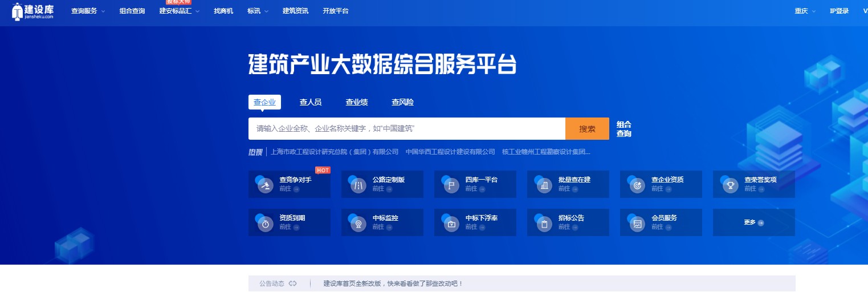The image size is (868, 300).
Task: Switch to the 查人员 search tab
Action: coord(311,102)
